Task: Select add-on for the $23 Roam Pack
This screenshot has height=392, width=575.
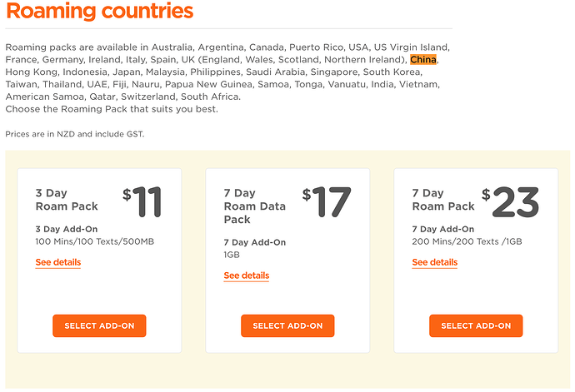Action: (476, 325)
